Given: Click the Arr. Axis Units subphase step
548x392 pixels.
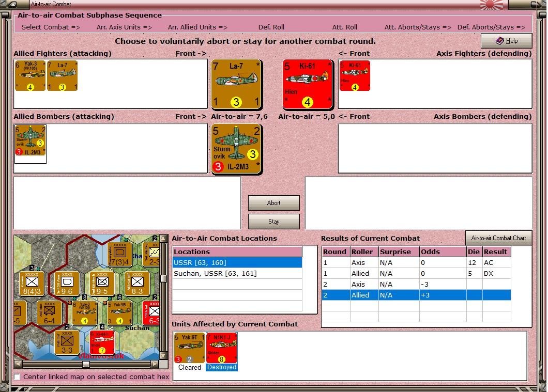Looking at the screenshot, I should click(x=124, y=27).
